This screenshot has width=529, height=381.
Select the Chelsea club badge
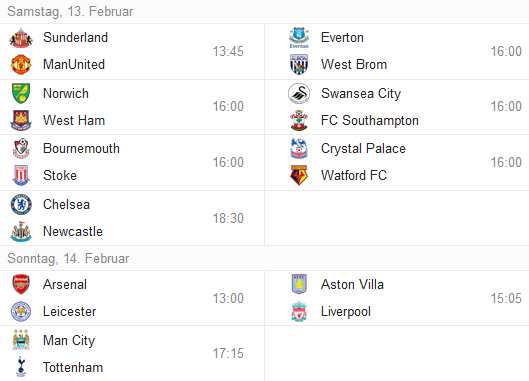tap(21, 205)
